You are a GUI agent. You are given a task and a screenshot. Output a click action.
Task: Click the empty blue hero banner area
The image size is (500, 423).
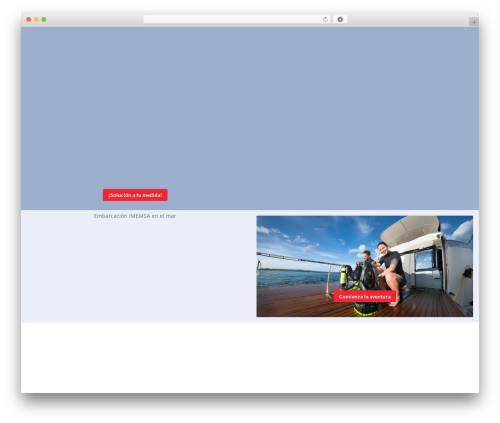click(250, 107)
